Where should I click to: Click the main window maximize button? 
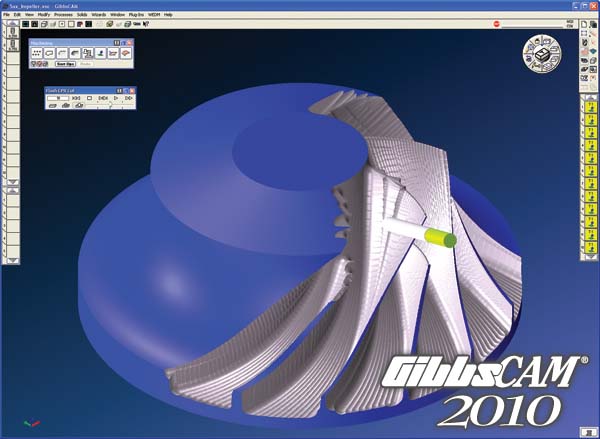[x=584, y=5]
